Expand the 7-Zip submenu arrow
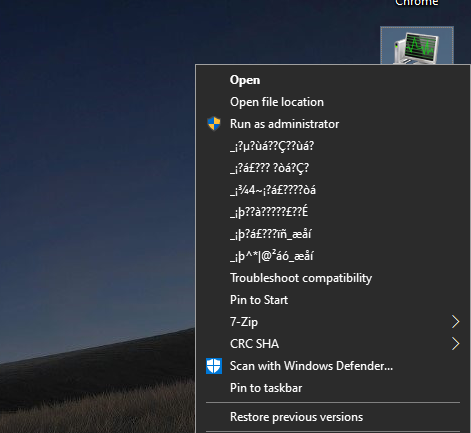The height and width of the screenshot is (433, 471). (456, 322)
